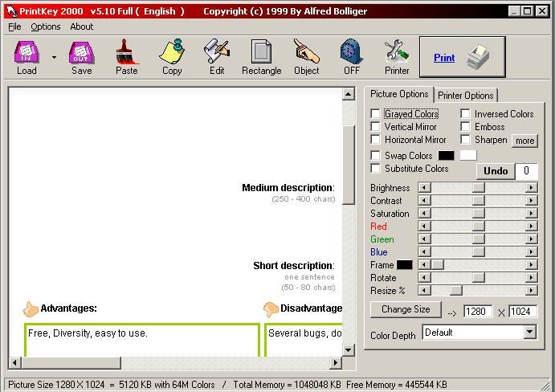
Task: Open the About menu
Action: click(82, 27)
